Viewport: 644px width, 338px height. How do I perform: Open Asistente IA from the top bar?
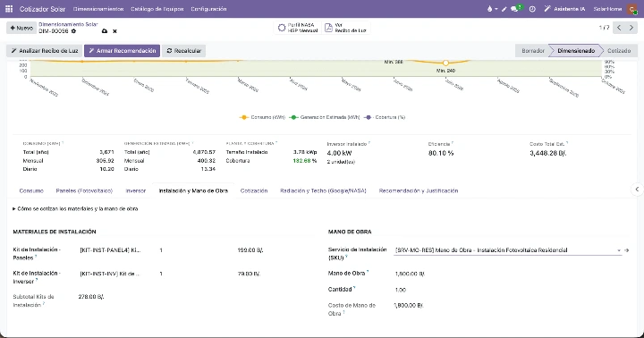click(x=564, y=9)
